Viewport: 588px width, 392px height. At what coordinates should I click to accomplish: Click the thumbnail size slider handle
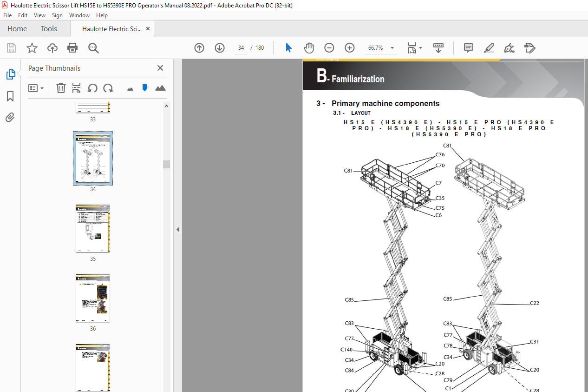(x=145, y=87)
